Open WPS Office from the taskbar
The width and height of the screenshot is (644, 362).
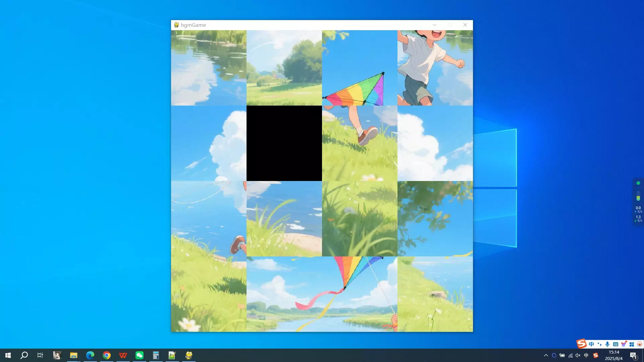123,355
